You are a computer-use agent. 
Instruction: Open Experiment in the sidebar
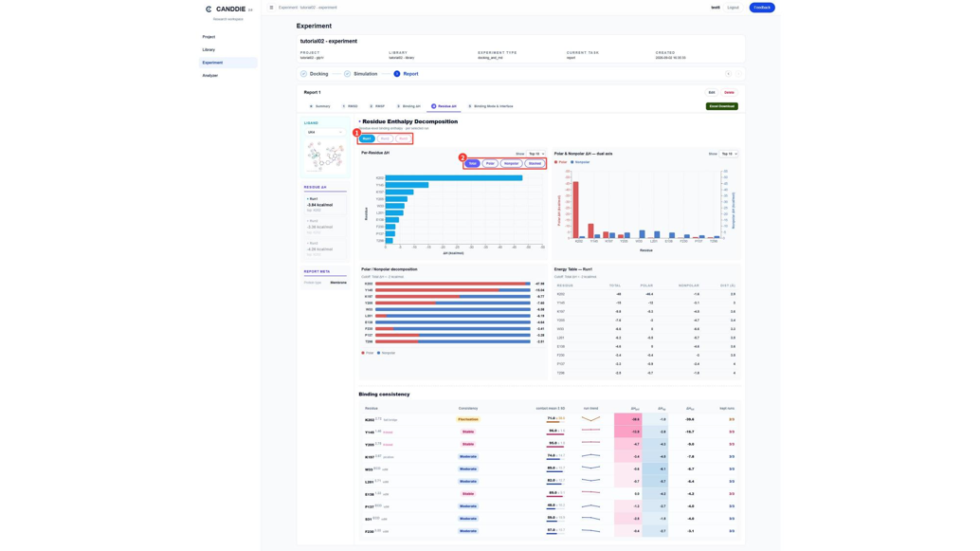tap(228, 63)
